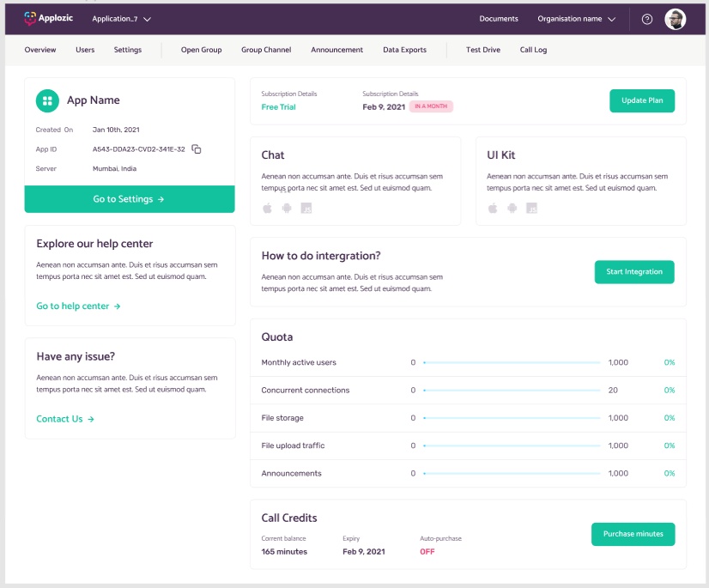Enable Auto-purchase for call credits
The image size is (709, 588).
[427, 552]
